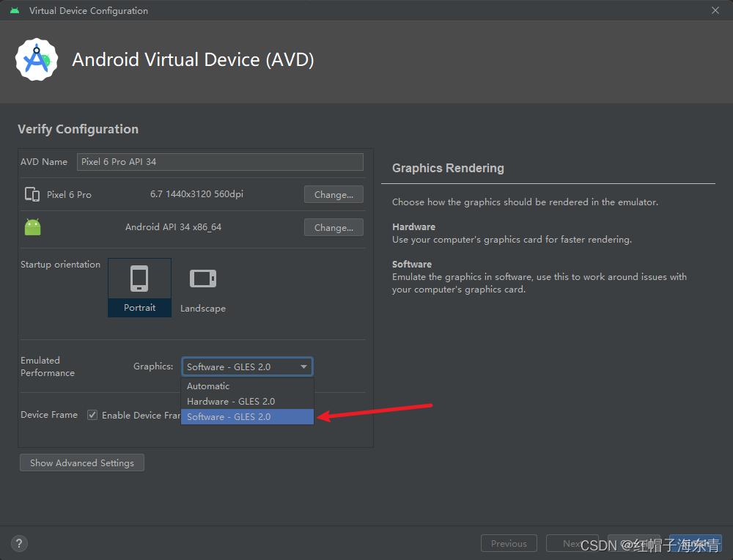
Task: Click 'Emulated Performance' label
Action: tap(47, 366)
